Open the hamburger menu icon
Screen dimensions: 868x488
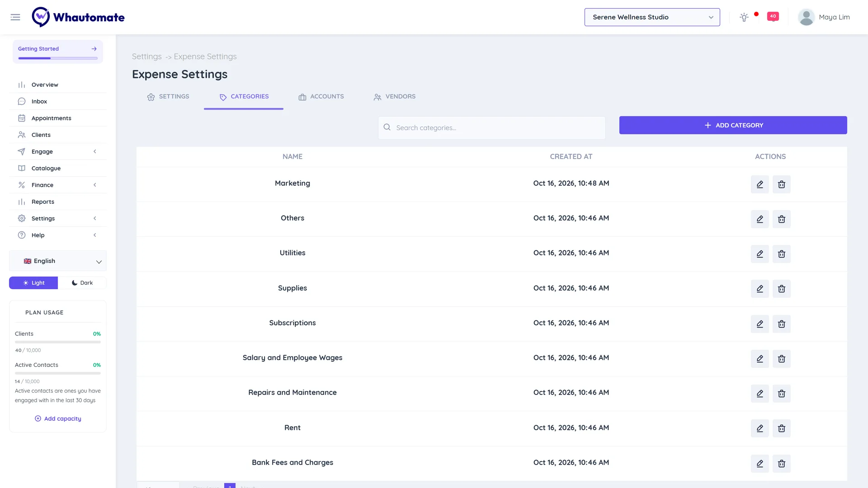point(15,17)
